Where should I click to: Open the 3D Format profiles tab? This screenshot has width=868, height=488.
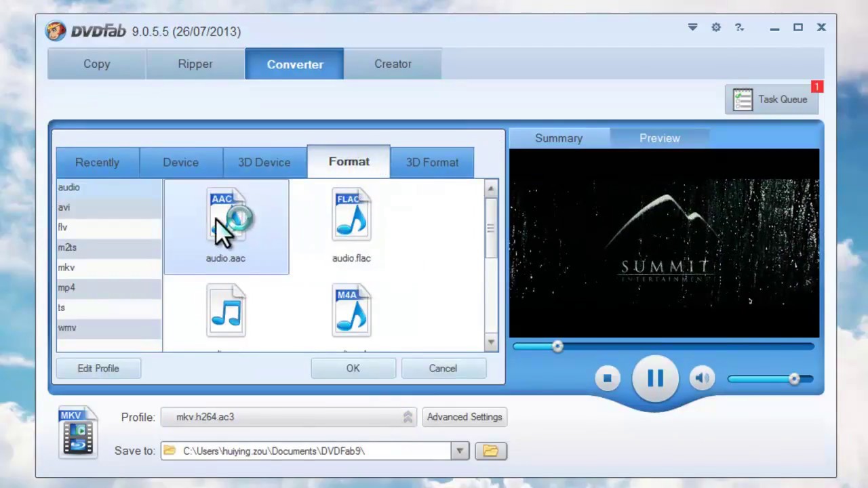coord(432,163)
